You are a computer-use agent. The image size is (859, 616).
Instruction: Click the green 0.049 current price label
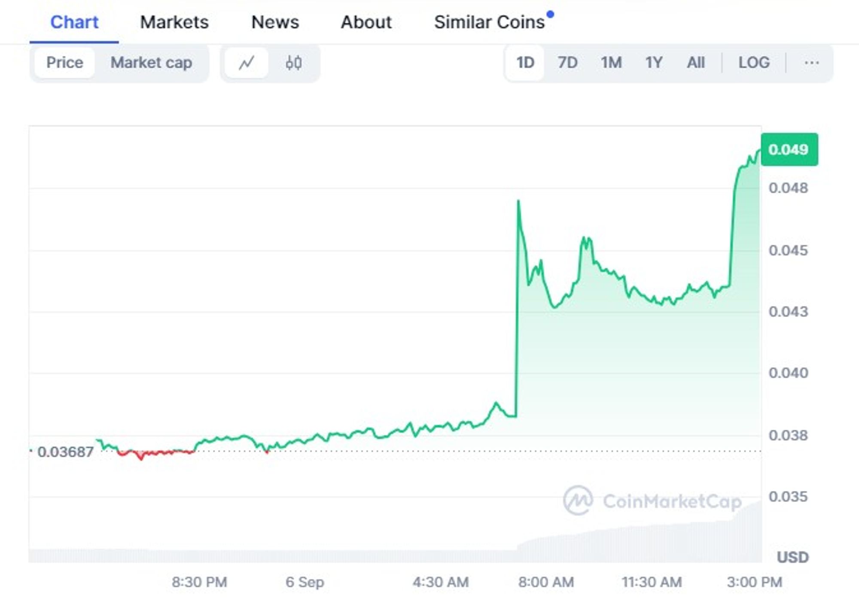(x=789, y=149)
